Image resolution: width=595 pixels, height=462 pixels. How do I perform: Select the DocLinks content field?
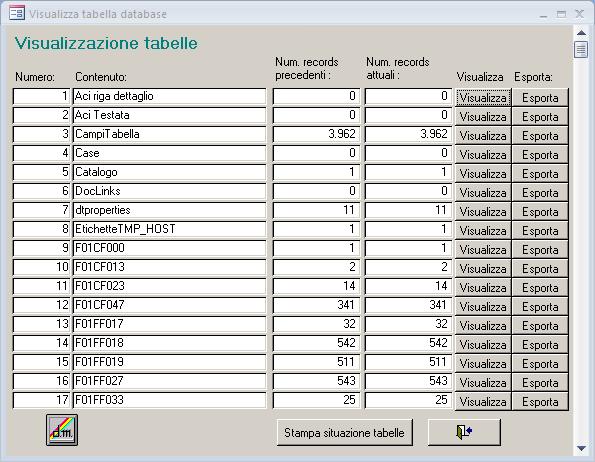point(170,191)
